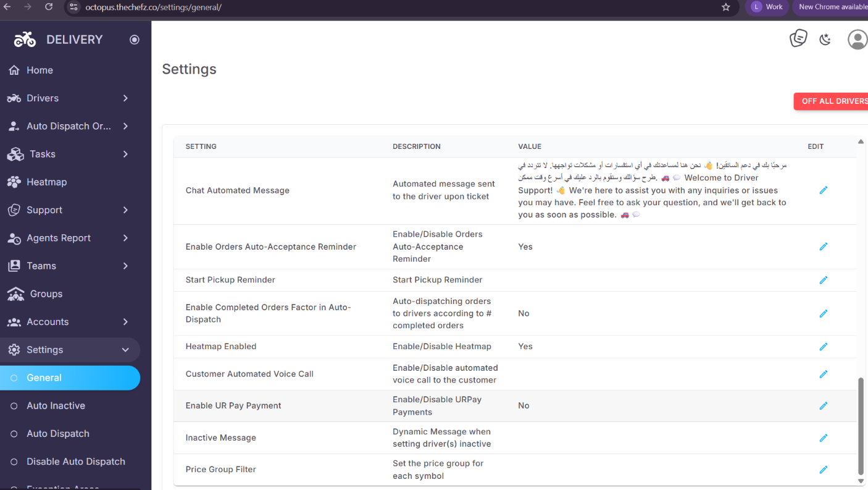
Task: Open Groups from the sidebar
Action: point(70,294)
